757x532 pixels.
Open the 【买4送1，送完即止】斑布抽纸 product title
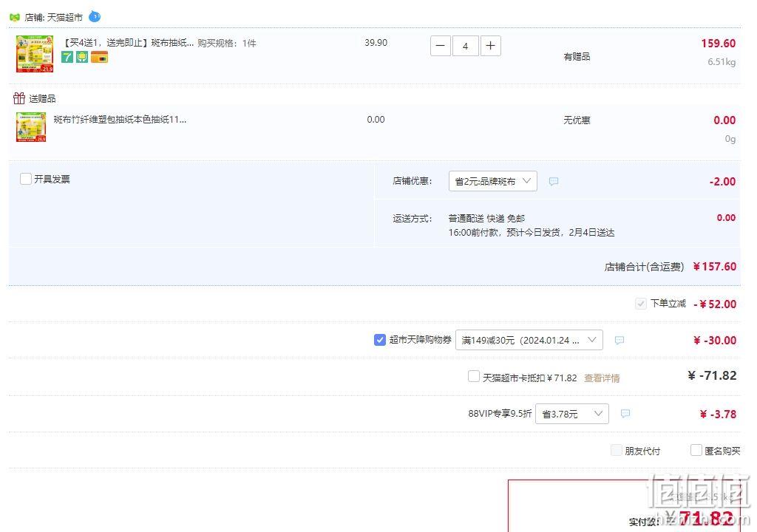coord(129,43)
